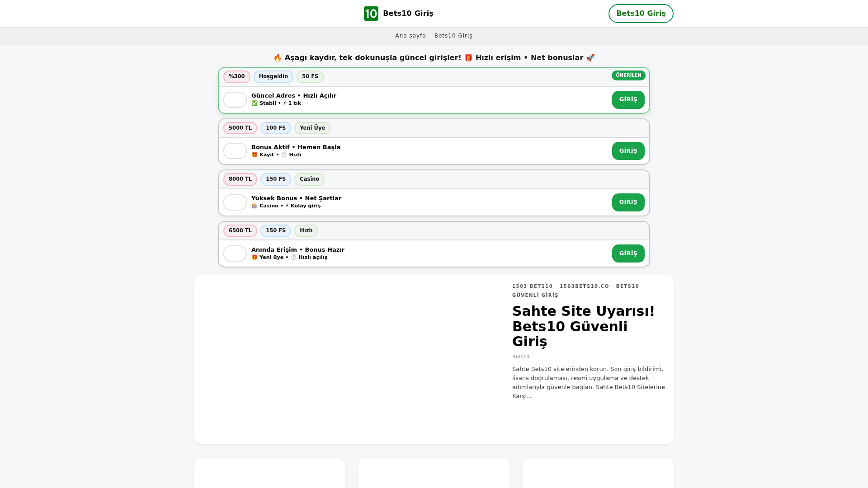868x488 pixels.
Task: Select the 50 FS tag
Action: tap(310, 77)
